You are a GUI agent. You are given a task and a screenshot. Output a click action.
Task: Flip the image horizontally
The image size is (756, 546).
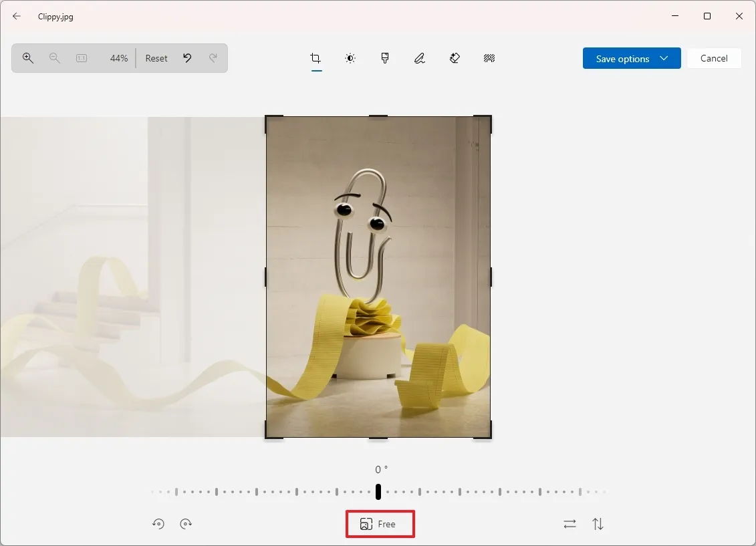(570, 524)
